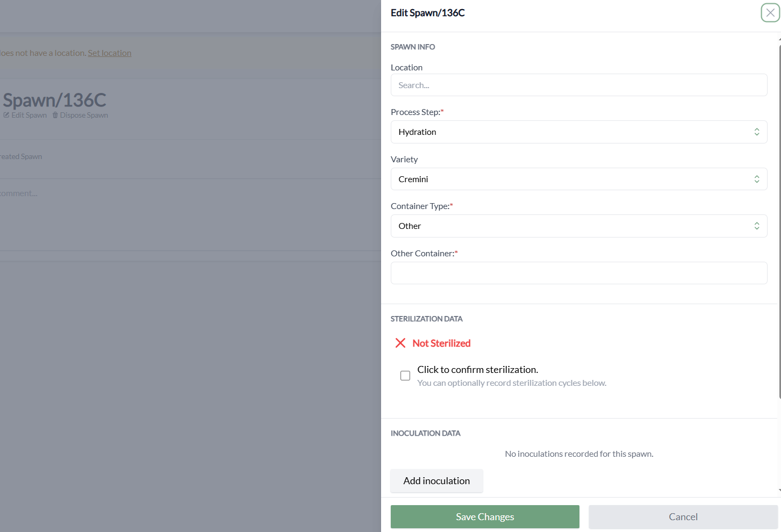Expand the Variety dropdown showing Cremini

click(578, 179)
